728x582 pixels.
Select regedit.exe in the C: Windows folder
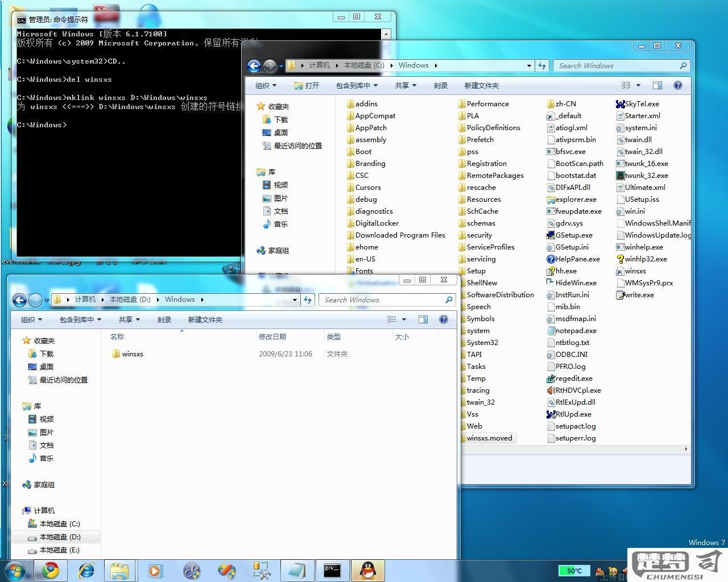(x=570, y=379)
